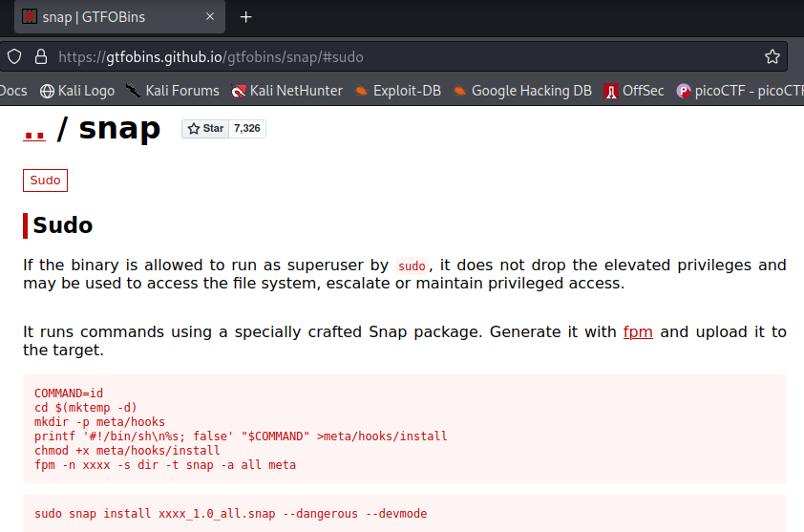Follow the fpm hyperlink
The height and width of the screenshot is (532, 804).
[x=638, y=332]
